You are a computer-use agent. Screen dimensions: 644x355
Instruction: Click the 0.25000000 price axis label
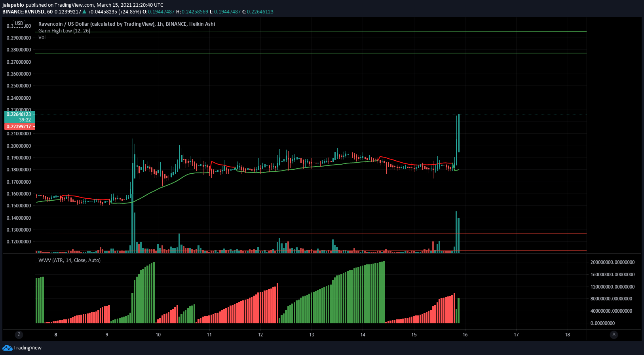19,86
